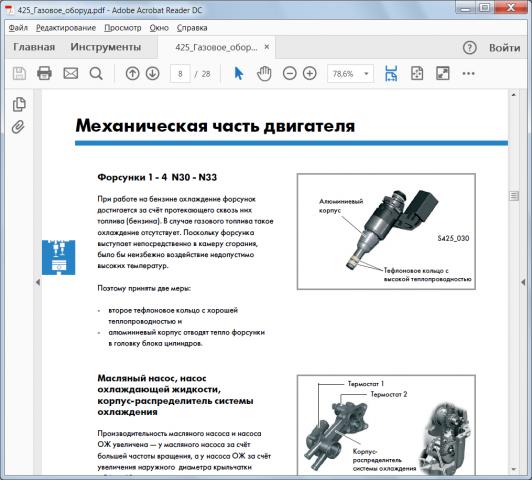
Task: Click the label Термостат 2
Action: click(389, 394)
